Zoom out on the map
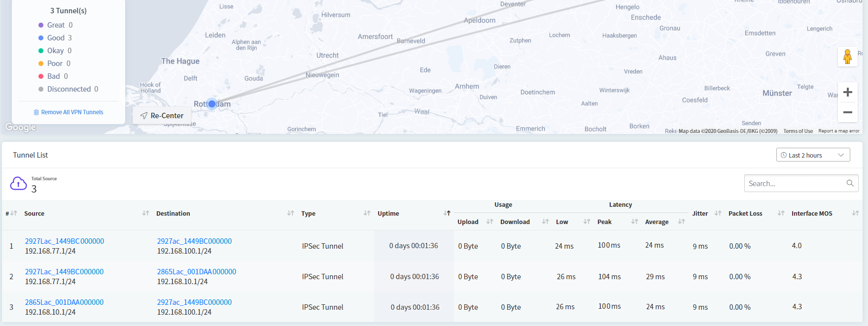 pos(848,112)
